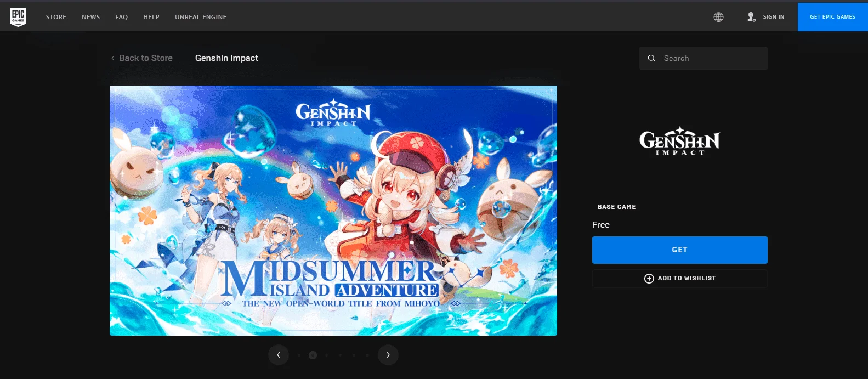Click the plus icon on Add to Wishlist
The height and width of the screenshot is (379, 868).
[649, 279]
